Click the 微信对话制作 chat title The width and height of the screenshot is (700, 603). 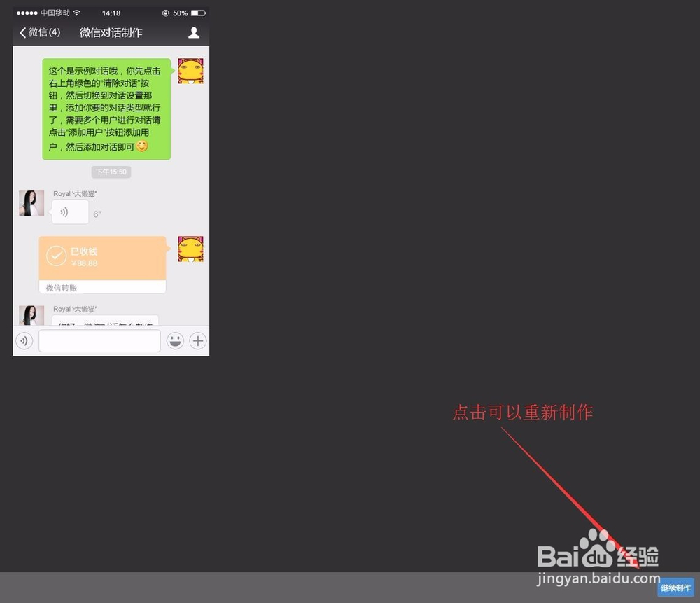(111, 33)
